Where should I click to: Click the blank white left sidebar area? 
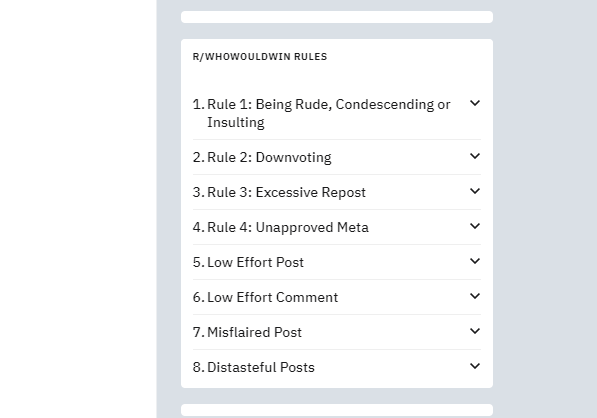click(x=78, y=209)
